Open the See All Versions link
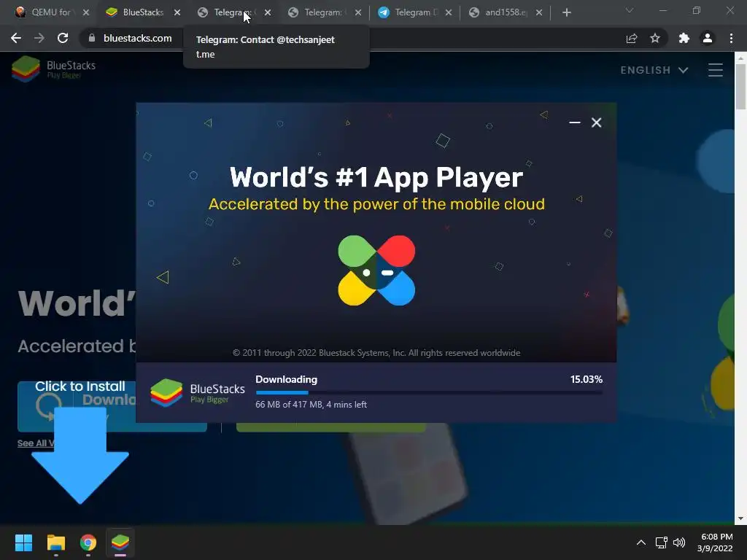Image resolution: width=747 pixels, height=560 pixels. tap(36, 443)
